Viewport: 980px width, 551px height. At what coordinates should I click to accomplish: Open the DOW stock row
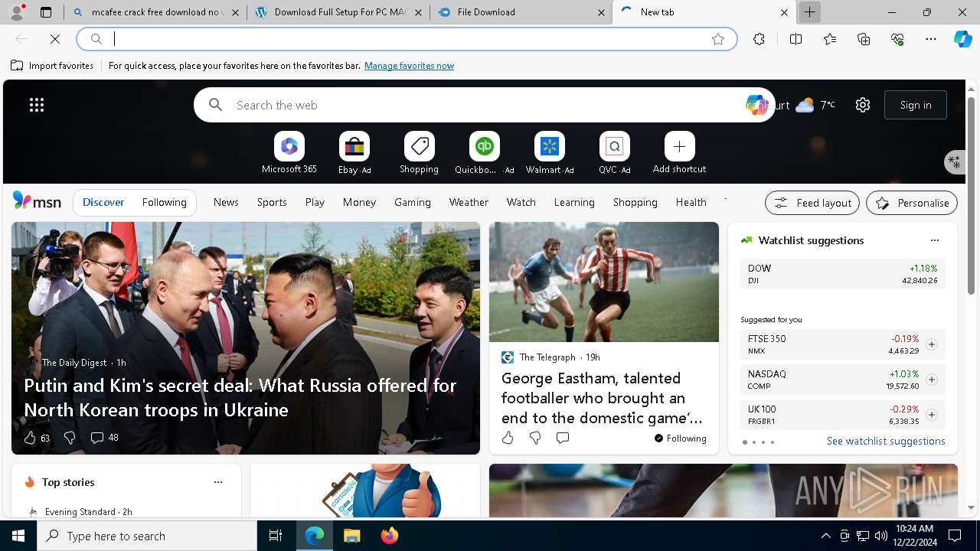point(842,274)
